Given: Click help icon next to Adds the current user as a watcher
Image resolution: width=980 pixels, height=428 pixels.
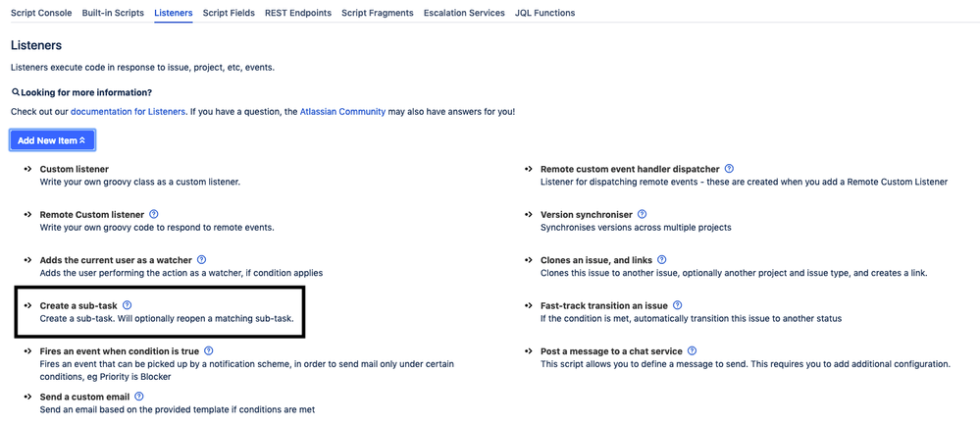Looking at the screenshot, I should pos(202,260).
